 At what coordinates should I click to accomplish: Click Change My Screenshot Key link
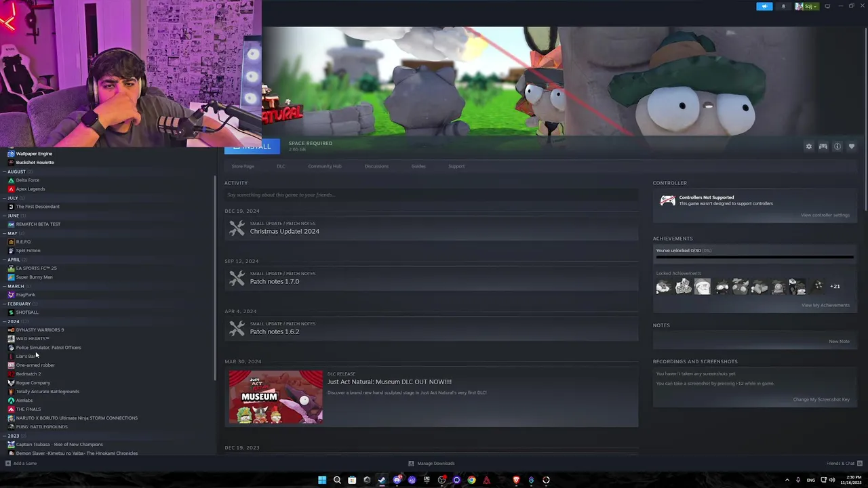pyautogui.click(x=821, y=399)
